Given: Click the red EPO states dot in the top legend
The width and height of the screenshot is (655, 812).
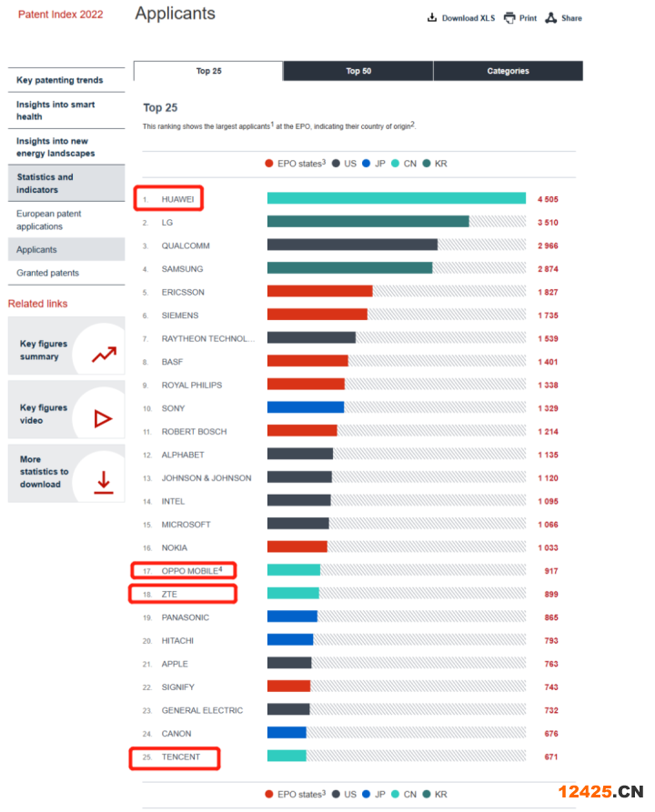Looking at the screenshot, I should [269, 164].
